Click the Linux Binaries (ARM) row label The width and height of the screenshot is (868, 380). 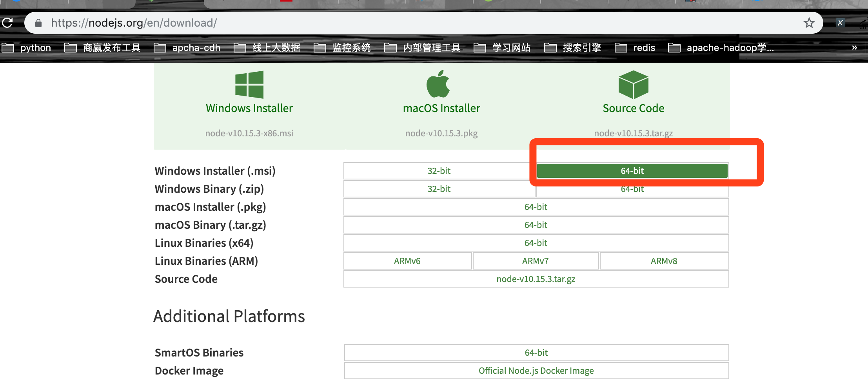207,261
